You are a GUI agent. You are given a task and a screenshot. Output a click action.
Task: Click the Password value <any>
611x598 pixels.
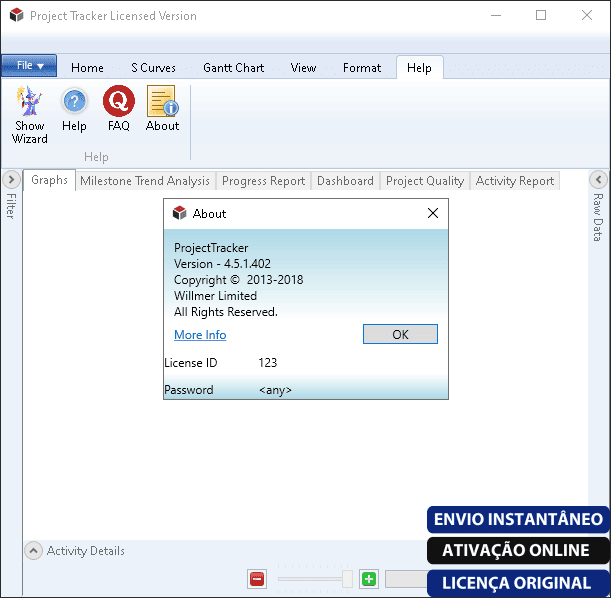[x=275, y=390]
